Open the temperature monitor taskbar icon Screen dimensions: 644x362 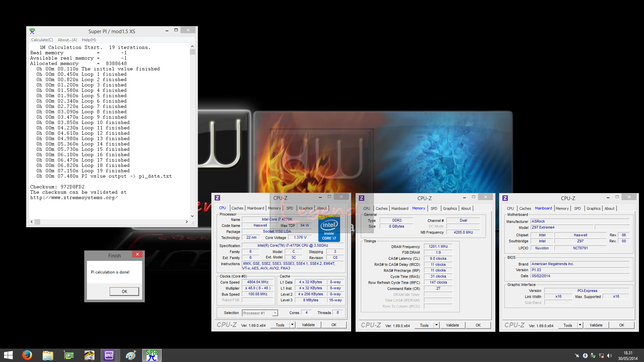89,355
